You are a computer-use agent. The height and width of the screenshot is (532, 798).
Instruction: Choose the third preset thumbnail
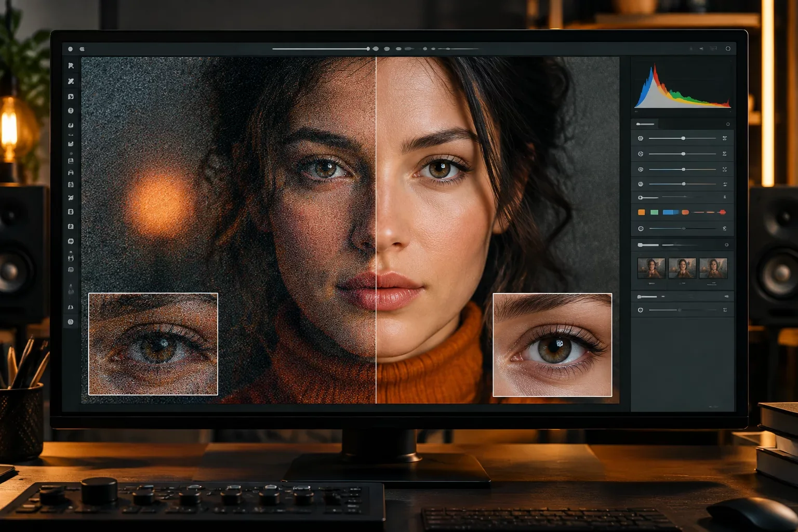click(x=713, y=268)
